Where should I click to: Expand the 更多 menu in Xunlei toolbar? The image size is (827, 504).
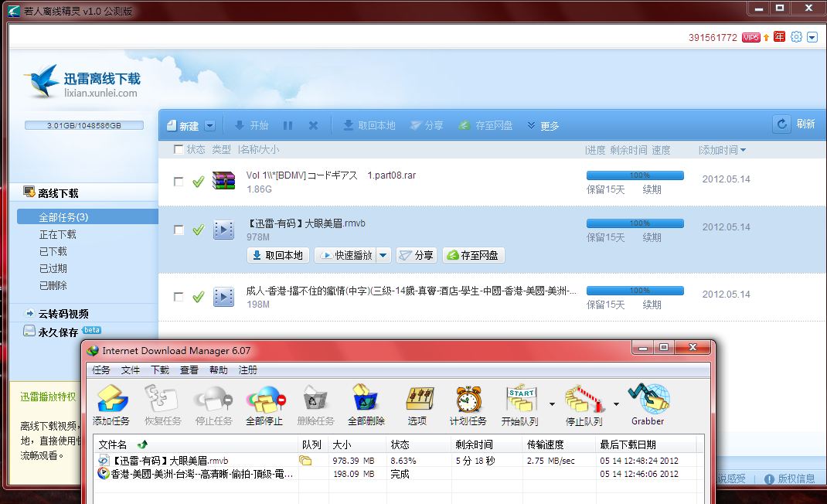coord(543,125)
